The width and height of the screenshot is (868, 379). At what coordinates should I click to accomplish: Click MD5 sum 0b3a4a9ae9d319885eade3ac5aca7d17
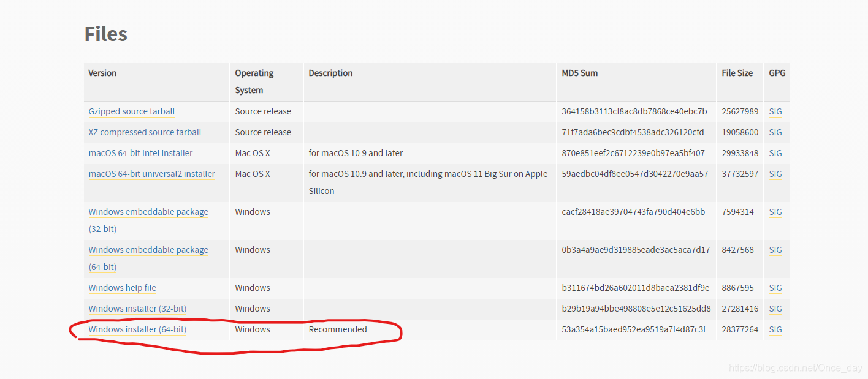point(636,250)
